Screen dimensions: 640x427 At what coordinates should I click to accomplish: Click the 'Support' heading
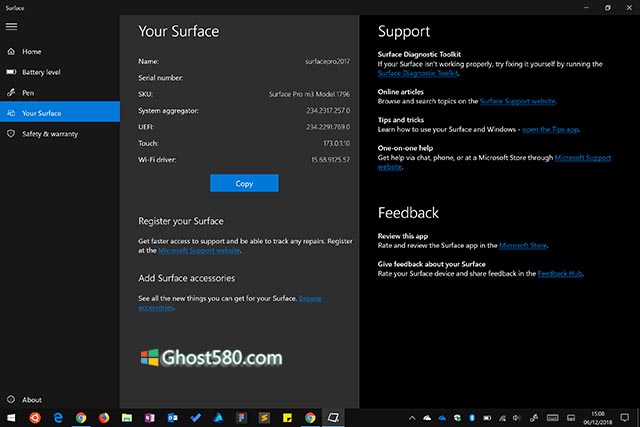tap(404, 32)
